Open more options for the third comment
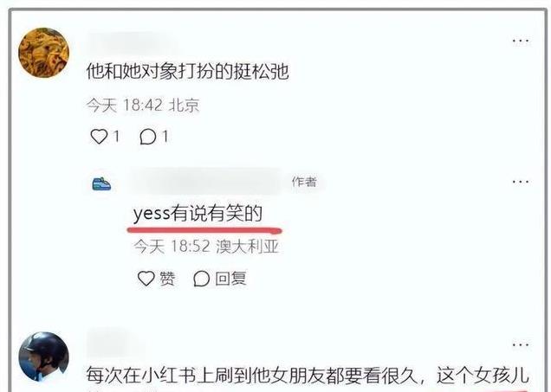The width and height of the screenshot is (551, 392). (521, 345)
